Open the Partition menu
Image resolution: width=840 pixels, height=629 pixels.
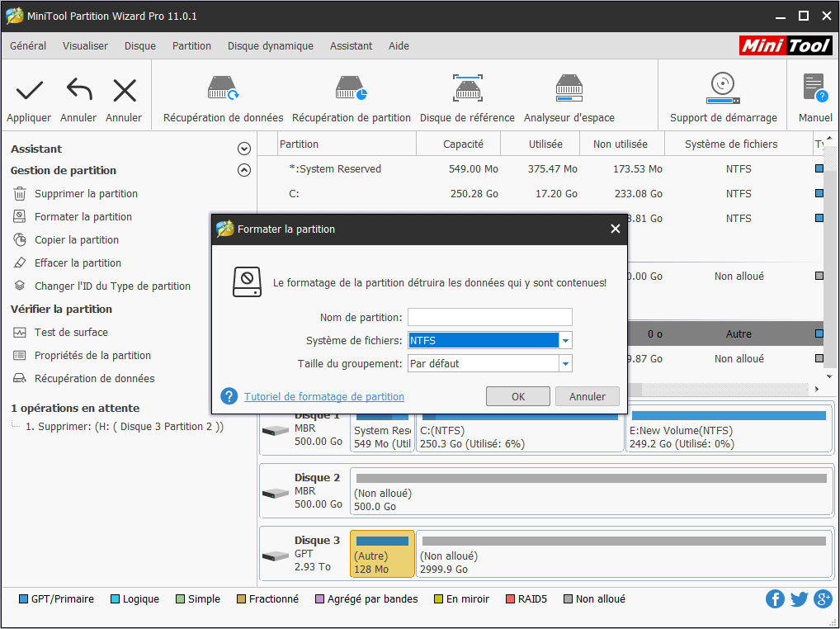(191, 46)
